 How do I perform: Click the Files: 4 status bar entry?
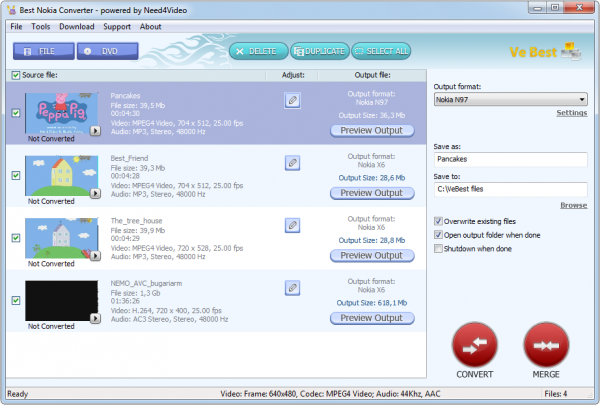556,394
